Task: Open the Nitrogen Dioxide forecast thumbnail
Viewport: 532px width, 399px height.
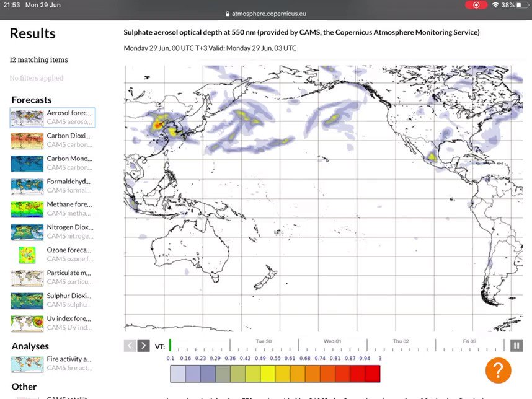Action: point(27,232)
